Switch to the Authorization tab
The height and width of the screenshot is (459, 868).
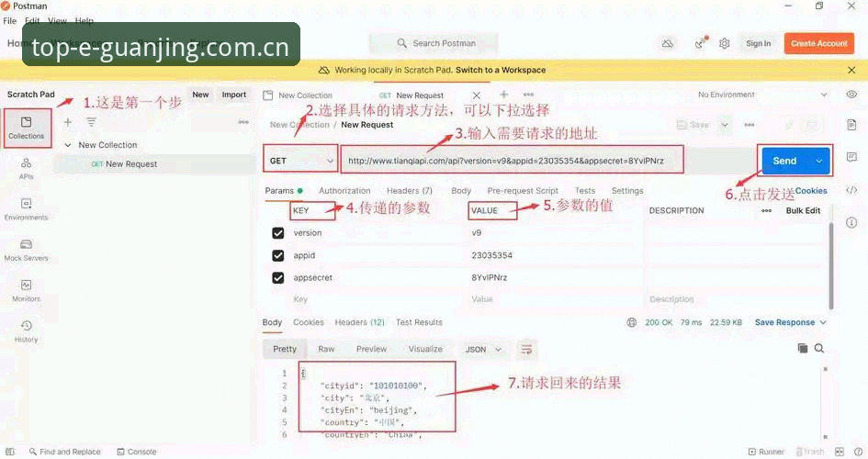click(344, 191)
